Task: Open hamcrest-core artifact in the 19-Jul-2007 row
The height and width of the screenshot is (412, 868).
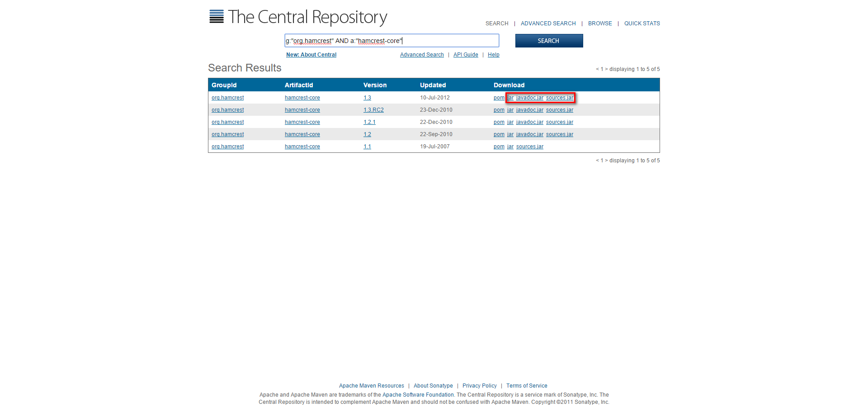Action: (302, 147)
